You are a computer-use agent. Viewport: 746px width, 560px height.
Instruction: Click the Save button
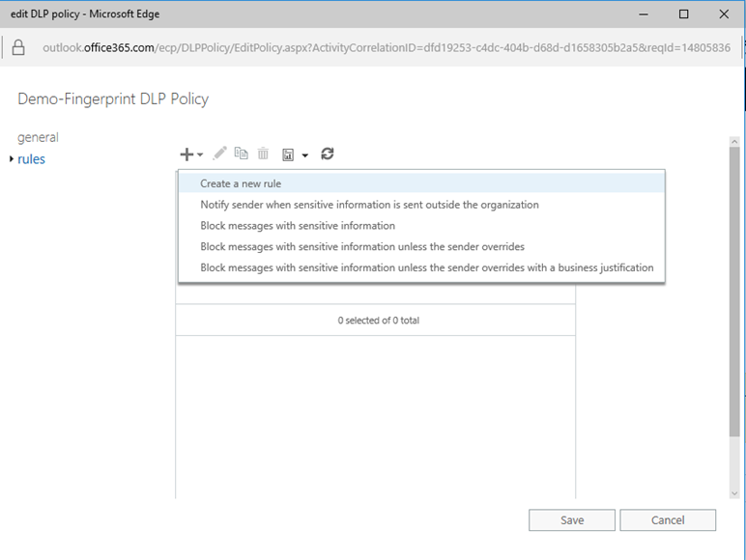pyautogui.click(x=572, y=520)
